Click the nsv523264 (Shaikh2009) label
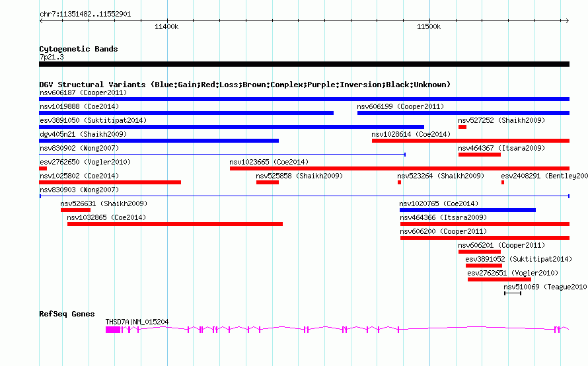The image size is (588, 366). coord(441,176)
